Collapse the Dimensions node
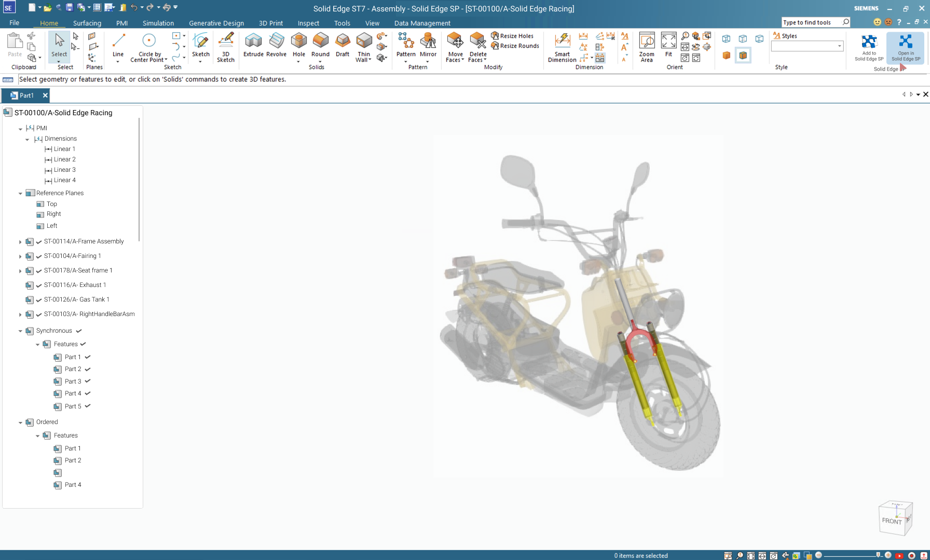Viewport: 930px width, 560px height. pyautogui.click(x=28, y=139)
